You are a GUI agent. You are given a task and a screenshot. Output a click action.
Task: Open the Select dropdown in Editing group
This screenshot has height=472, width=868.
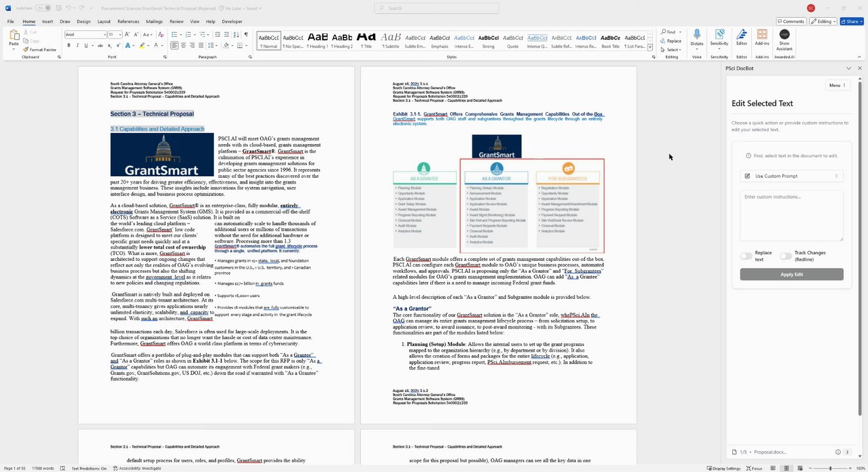click(x=671, y=50)
